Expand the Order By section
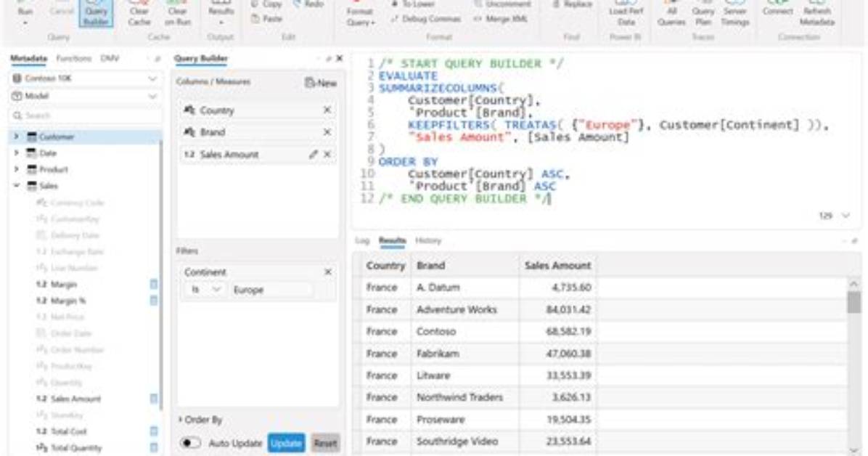This screenshot has width=868, height=456. coord(200,420)
